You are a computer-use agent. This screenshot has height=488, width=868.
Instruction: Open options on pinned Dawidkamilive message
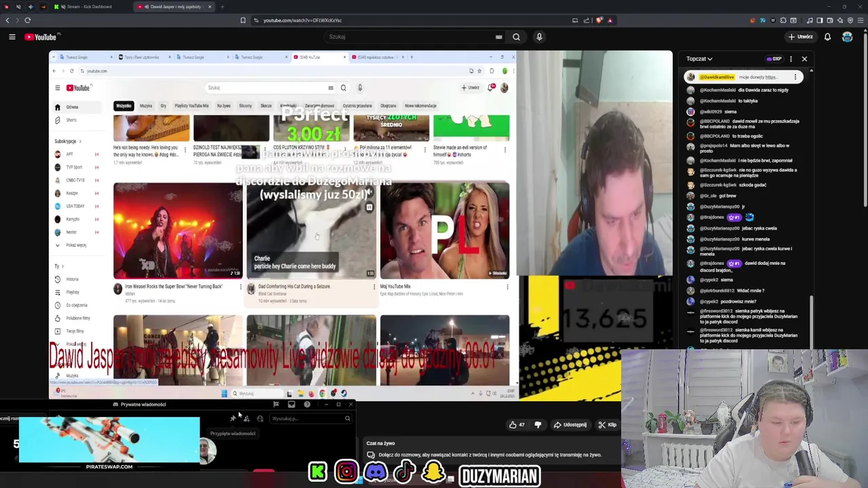[x=795, y=77]
